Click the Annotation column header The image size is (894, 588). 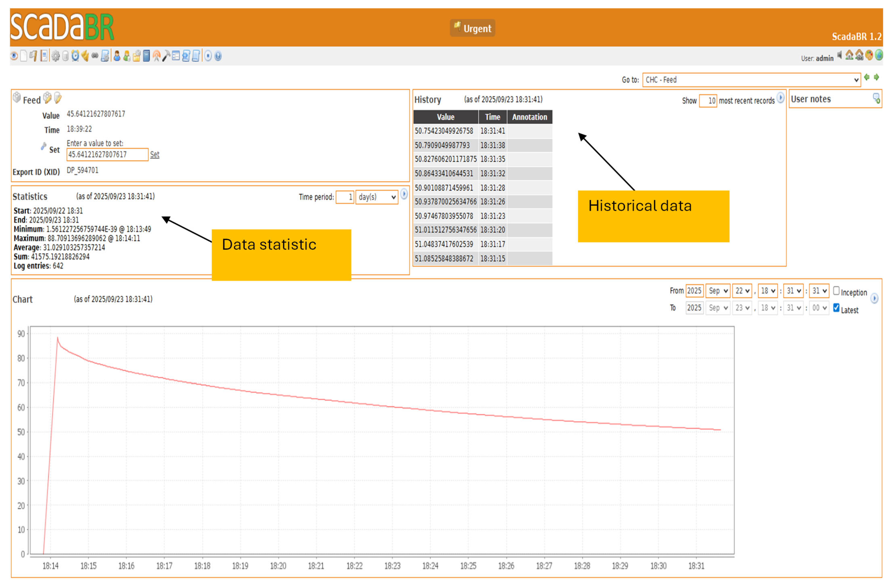click(530, 117)
